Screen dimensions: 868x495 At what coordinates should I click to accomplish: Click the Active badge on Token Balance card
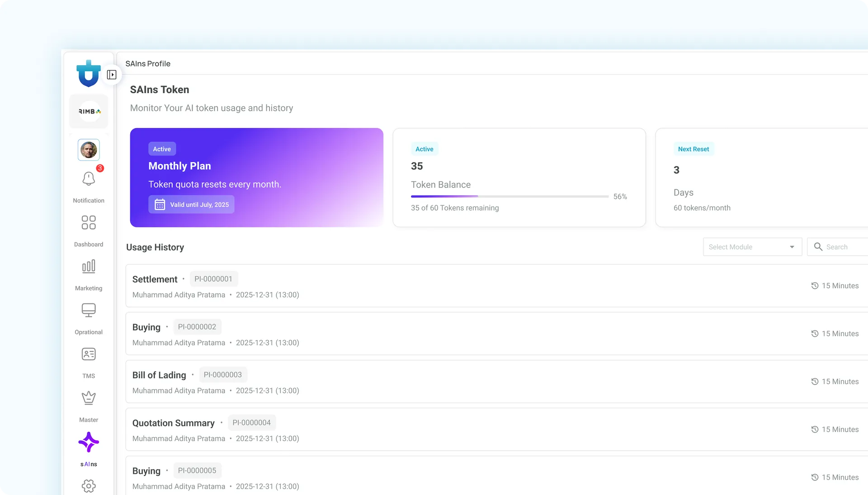424,149
